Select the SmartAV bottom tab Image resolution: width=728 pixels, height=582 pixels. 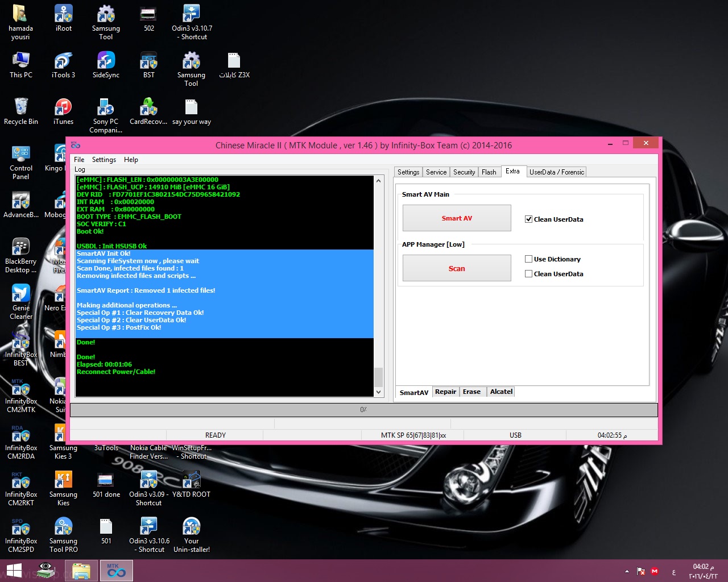coord(414,392)
